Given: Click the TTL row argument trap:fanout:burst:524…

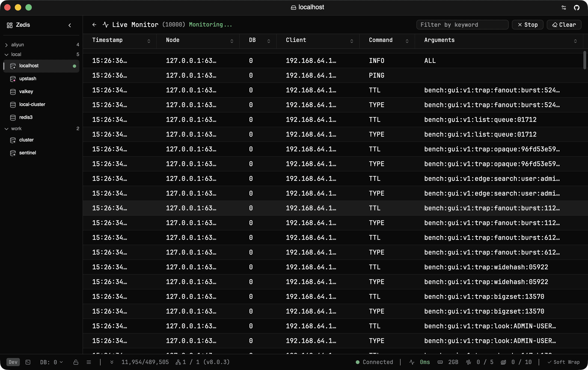Looking at the screenshot, I should click(x=492, y=90).
